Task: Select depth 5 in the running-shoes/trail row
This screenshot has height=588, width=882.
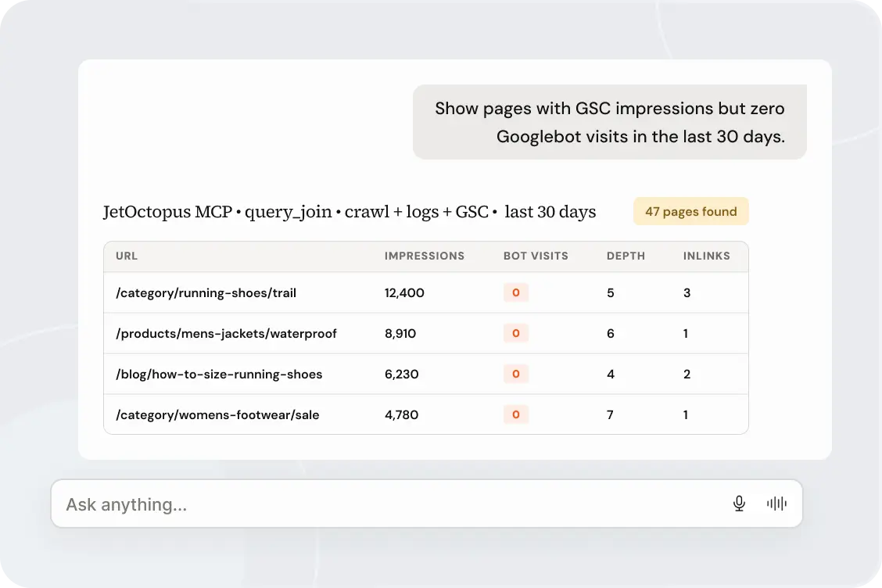Action: click(611, 293)
